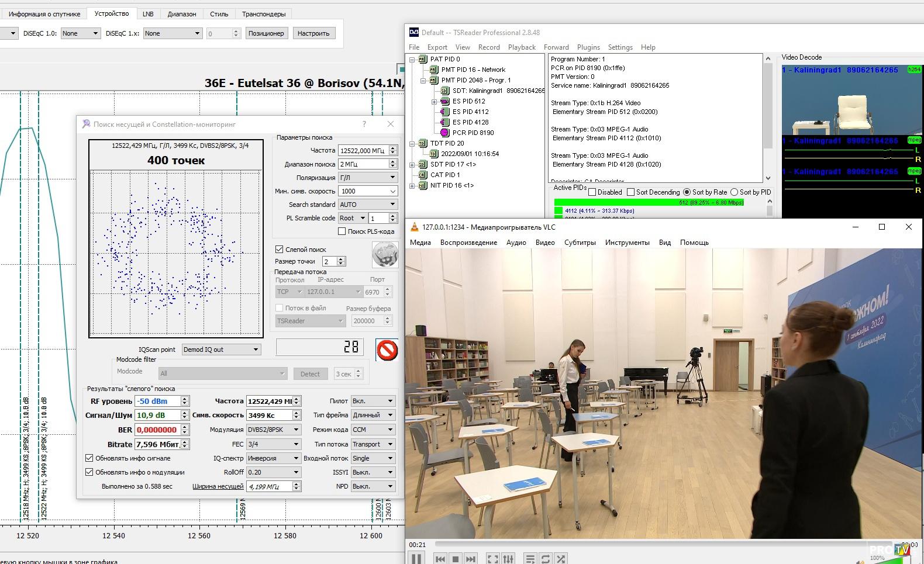Toggle VLC shuffle (random) icon
The width and height of the screenshot is (924, 564).
pyautogui.click(x=561, y=559)
